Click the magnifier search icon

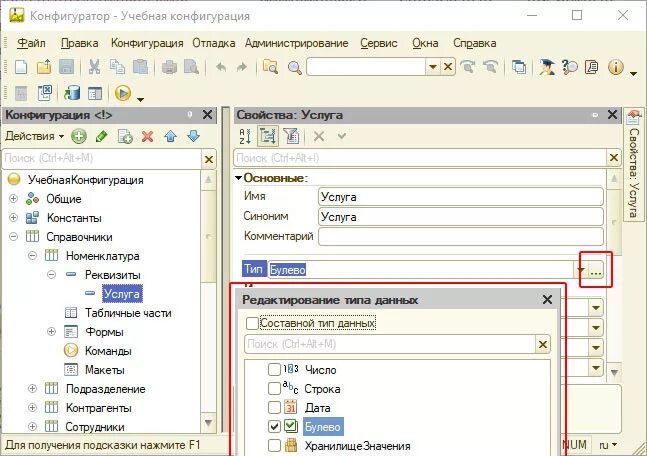click(294, 67)
